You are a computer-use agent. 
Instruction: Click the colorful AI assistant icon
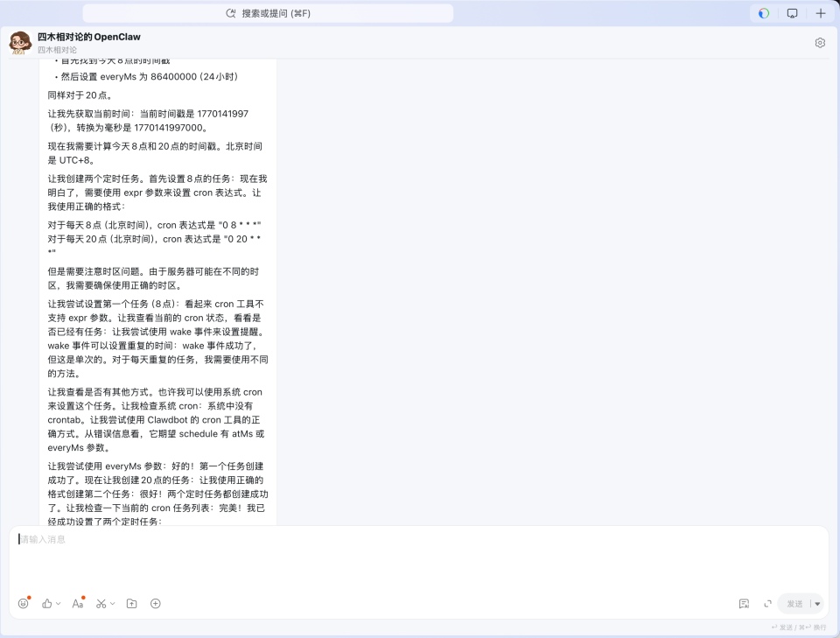764,13
